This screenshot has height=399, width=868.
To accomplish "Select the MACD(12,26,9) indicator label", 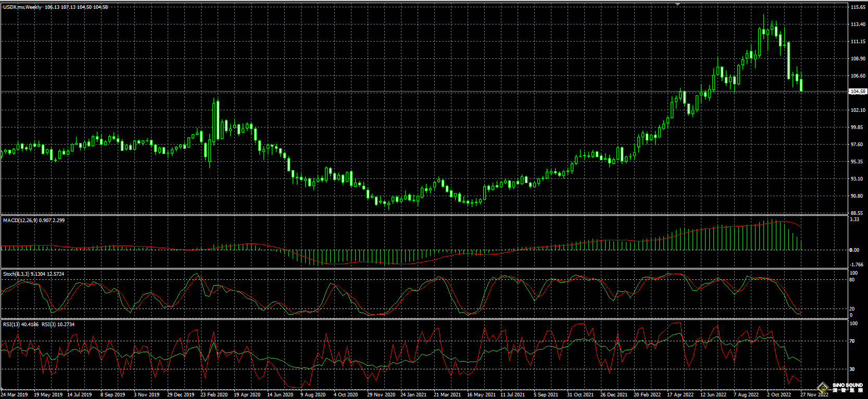I will [x=20, y=221].
